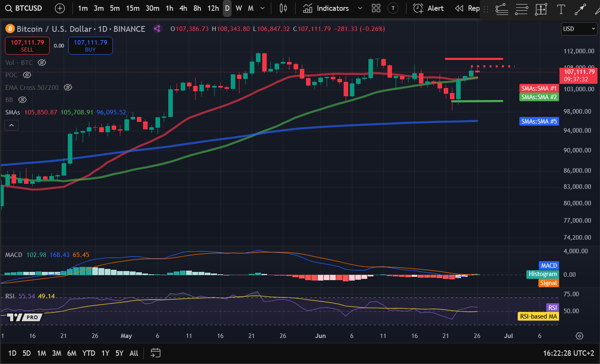Image resolution: width=600 pixels, height=364 pixels.
Task: Set range to All
Action: pyautogui.click(x=134, y=353)
